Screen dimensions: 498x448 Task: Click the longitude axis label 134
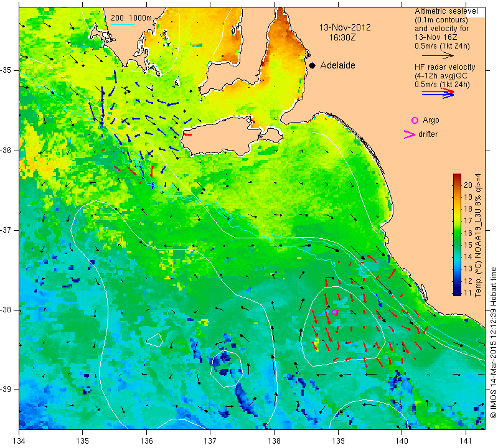(19, 441)
